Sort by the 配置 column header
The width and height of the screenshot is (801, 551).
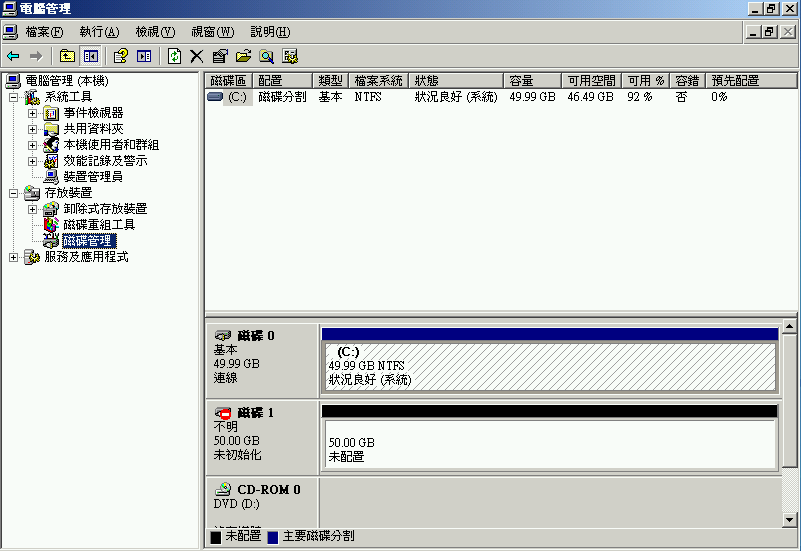coord(282,81)
